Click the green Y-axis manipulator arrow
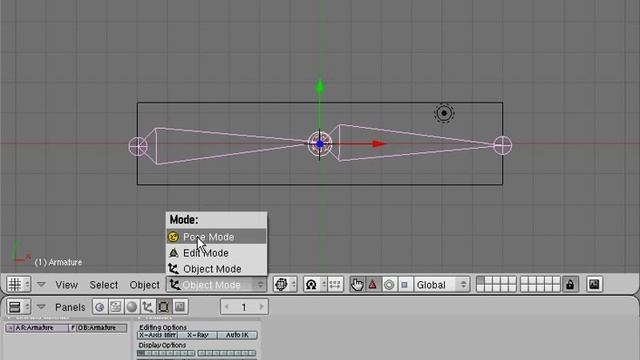The image size is (640, 360). [x=320, y=87]
